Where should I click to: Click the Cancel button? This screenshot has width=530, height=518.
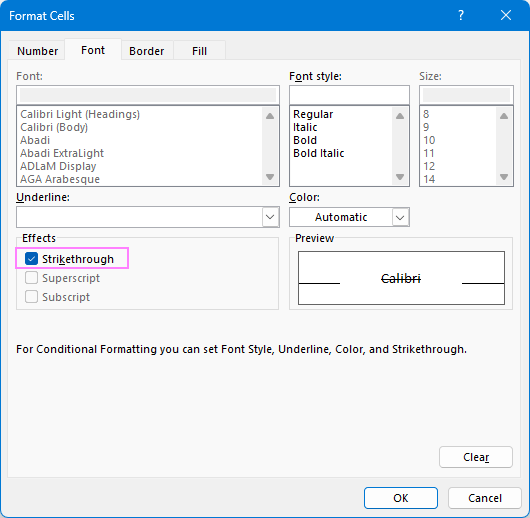tap(485, 498)
